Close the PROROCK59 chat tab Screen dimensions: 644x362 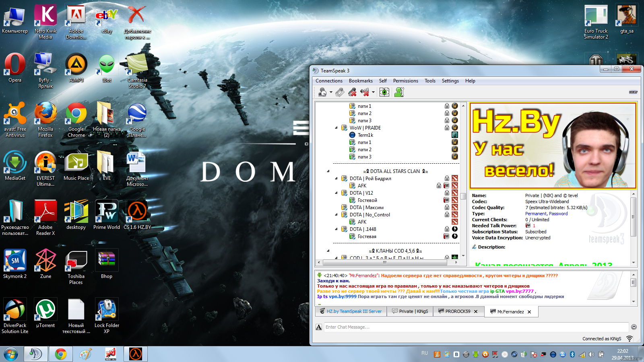point(476,312)
